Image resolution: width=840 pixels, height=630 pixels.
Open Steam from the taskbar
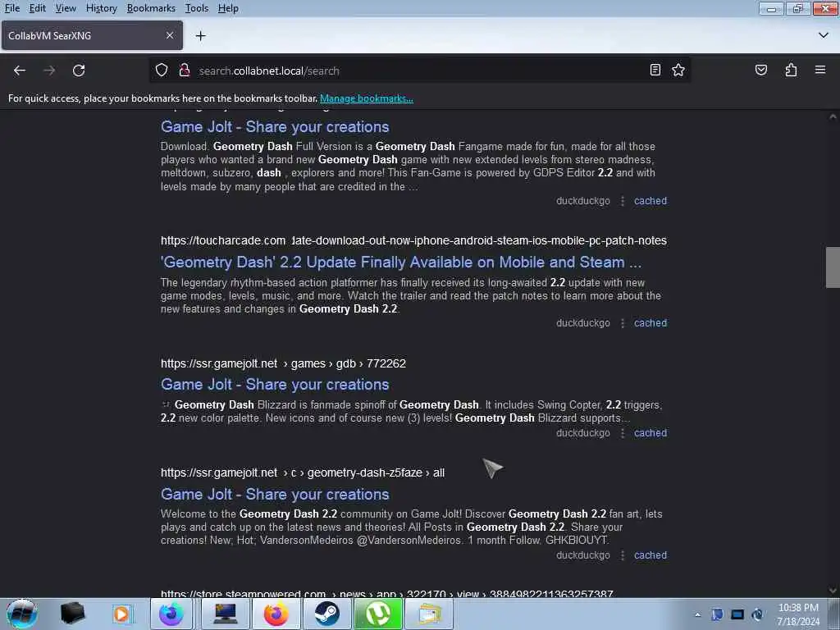pyautogui.click(x=326, y=614)
